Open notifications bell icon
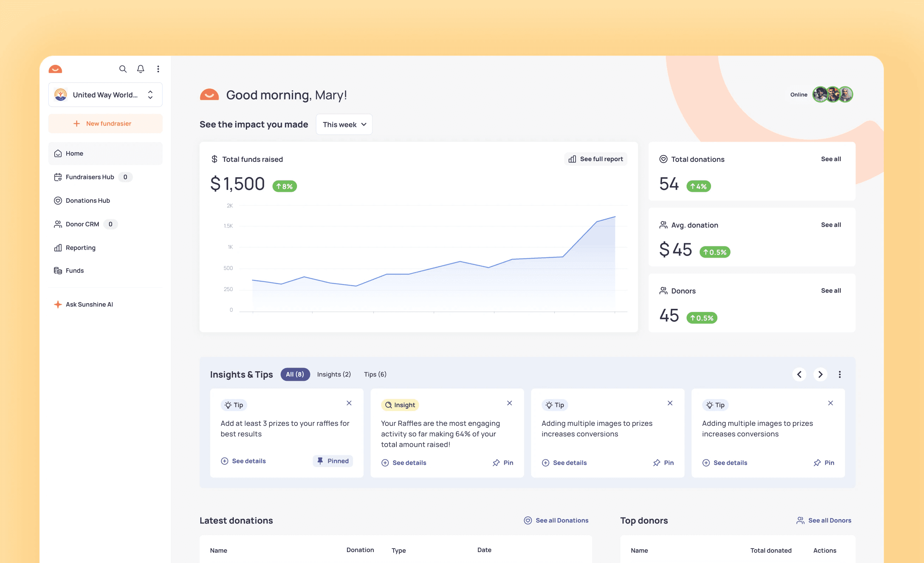The width and height of the screenshot is (924, 563). [x=141, y=69]
